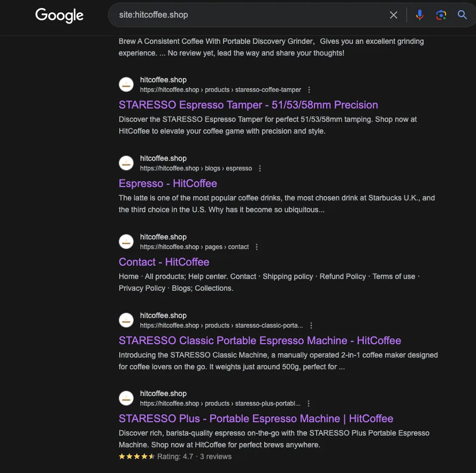
Task: Click favicon of the Contact - HitCoffee result
Action: coord(126,242)
